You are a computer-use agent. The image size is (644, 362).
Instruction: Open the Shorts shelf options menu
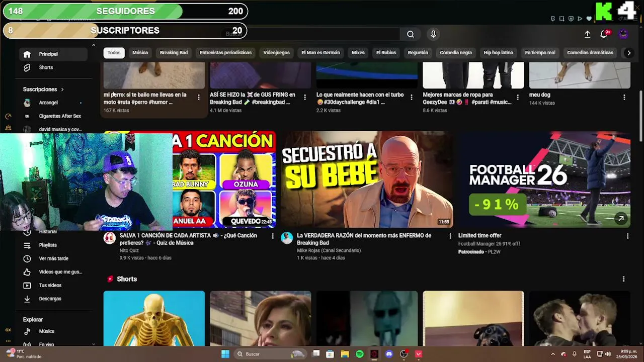click(623, 279)
